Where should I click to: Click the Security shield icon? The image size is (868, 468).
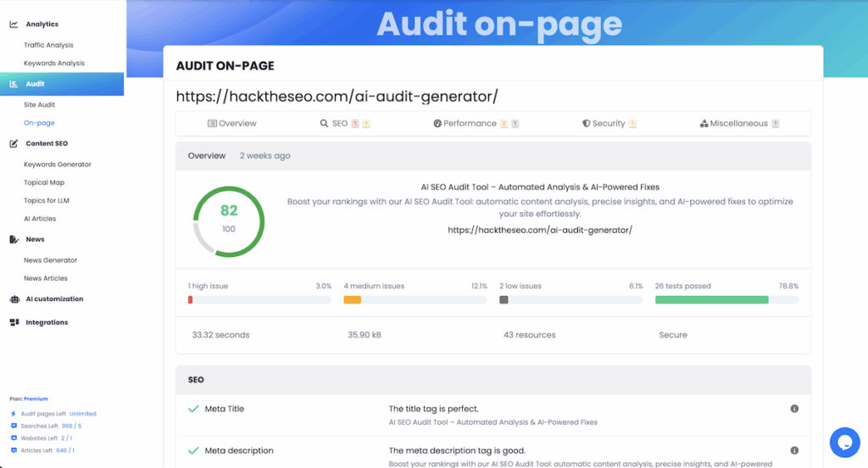tap(587, 124)
